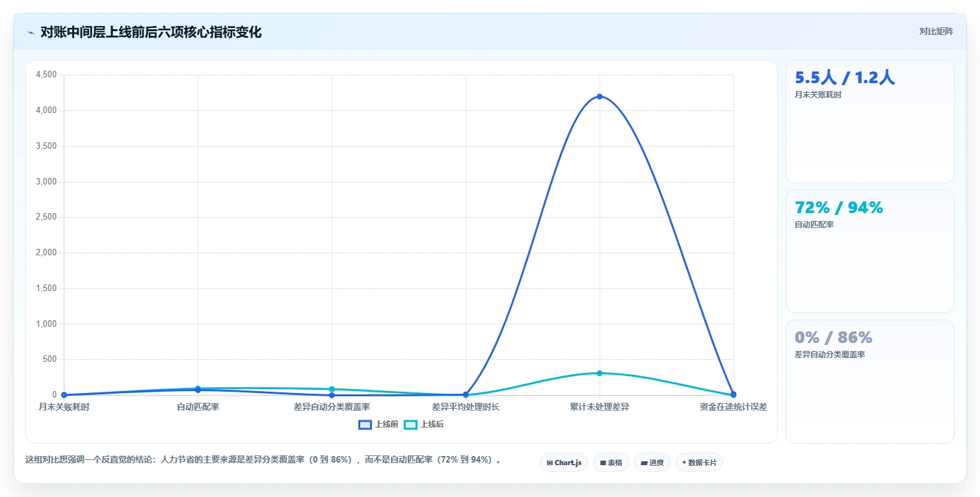Click the 累计未处理差异 x-axis label

point(600,407)
